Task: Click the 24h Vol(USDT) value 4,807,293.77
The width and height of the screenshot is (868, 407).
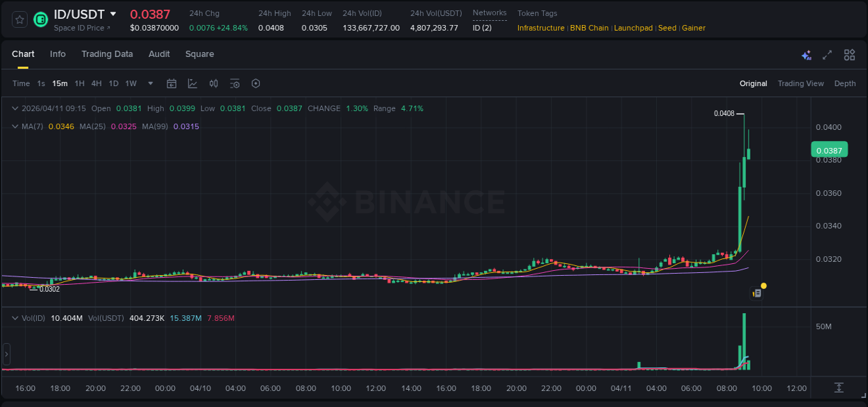Action: coord(434,28)
